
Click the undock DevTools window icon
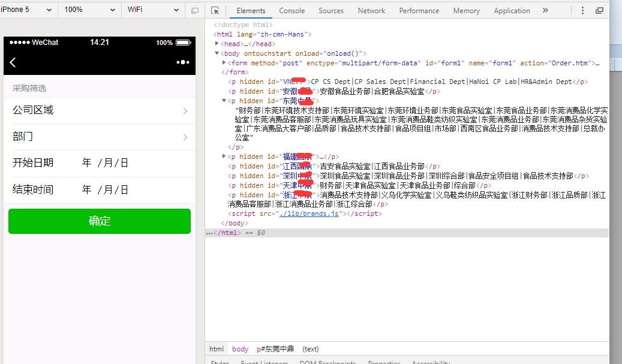(599, 11)
